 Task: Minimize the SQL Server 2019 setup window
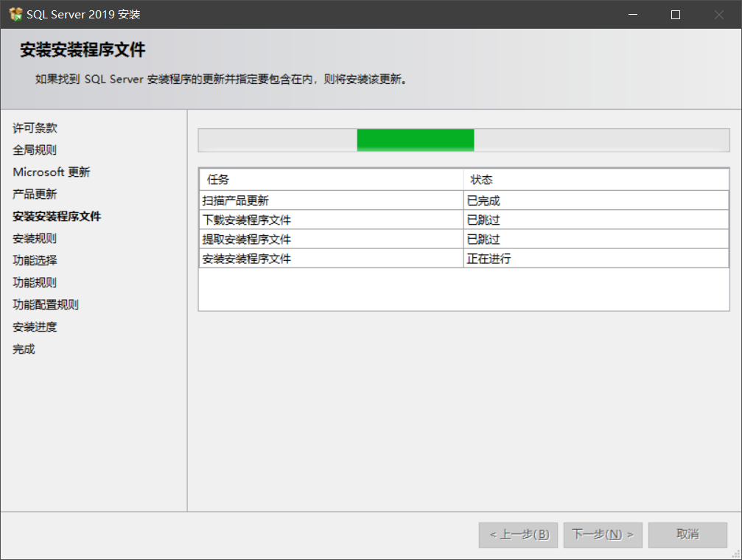pyautogui.click(x=633, y=15)
